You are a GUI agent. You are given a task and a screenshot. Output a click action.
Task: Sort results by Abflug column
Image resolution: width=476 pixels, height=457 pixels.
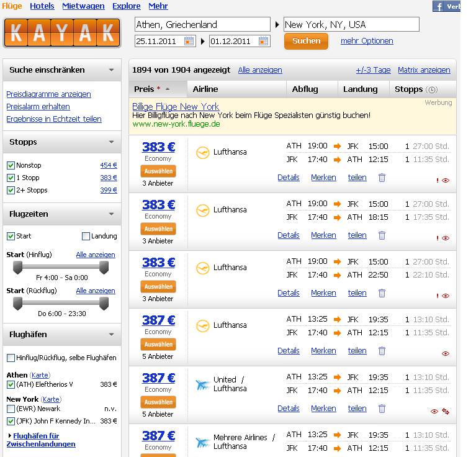point(305,89)
